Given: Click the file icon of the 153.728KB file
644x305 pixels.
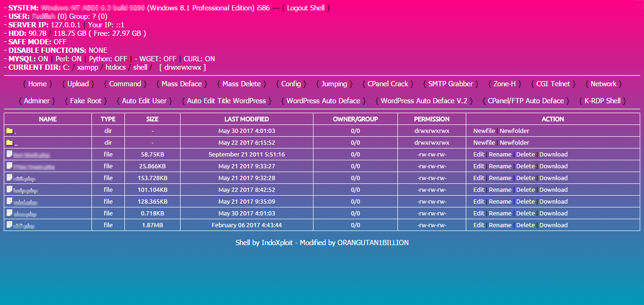Looking at the screenshot, I should click(x=8, y=178).
